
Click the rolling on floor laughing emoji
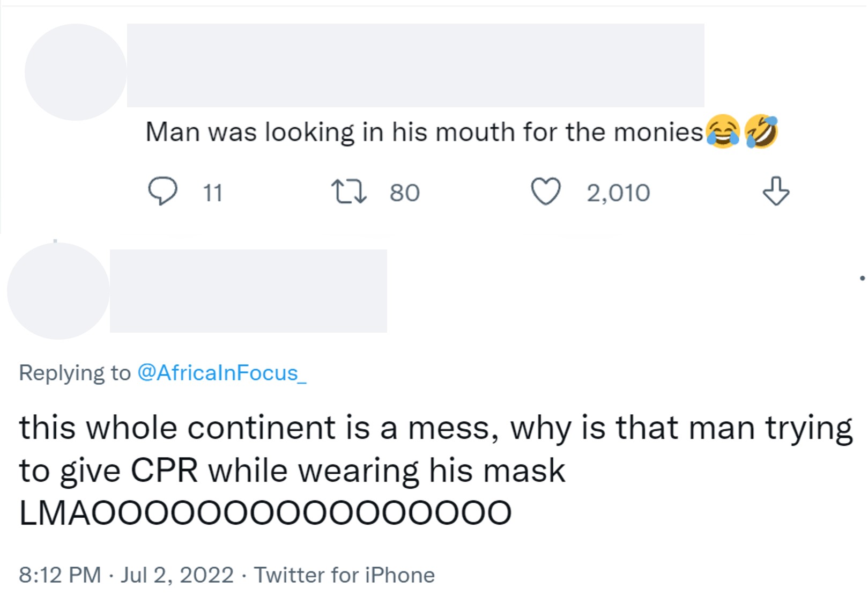coord(761,131)
